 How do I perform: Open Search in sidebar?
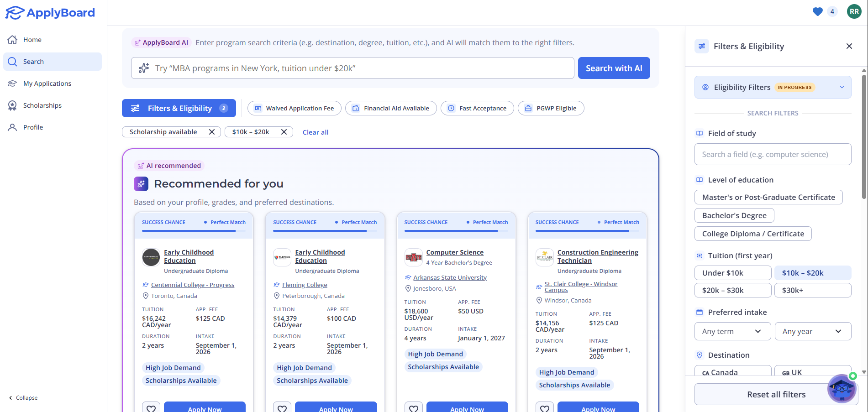pyautogui.click(x=53, y=62)
